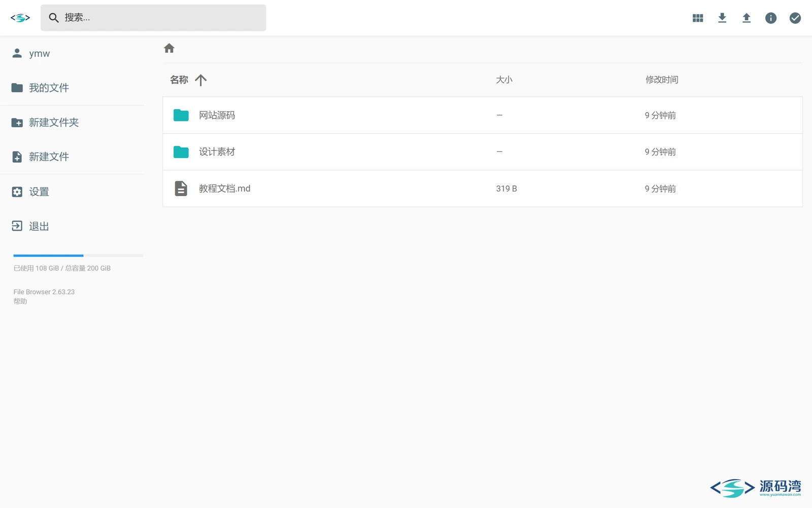Click the 网站源码 folder icon
The width and height of the screenshot is (812, 508).
pos(181,115)
